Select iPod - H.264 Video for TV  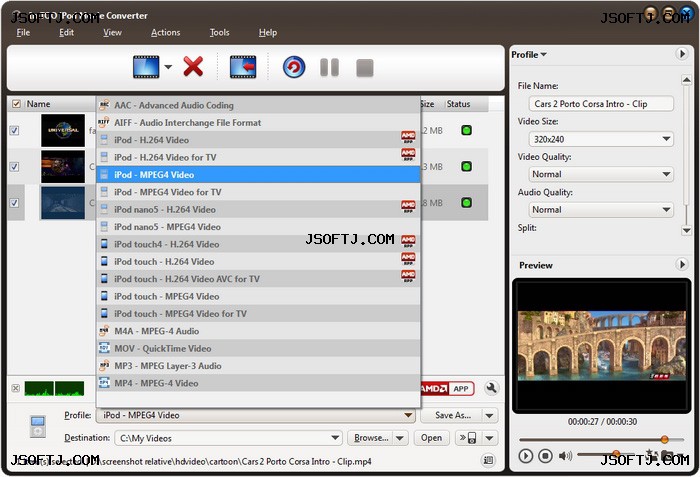click(x=258, y=157)
